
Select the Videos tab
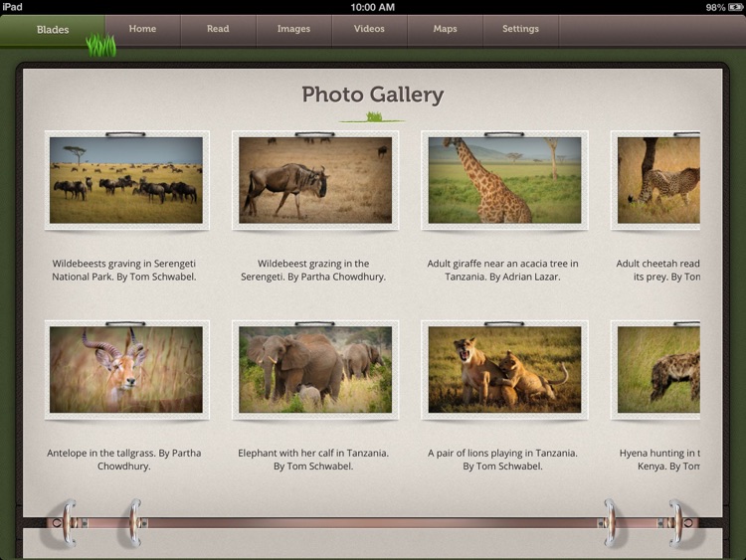pos(369,29)
